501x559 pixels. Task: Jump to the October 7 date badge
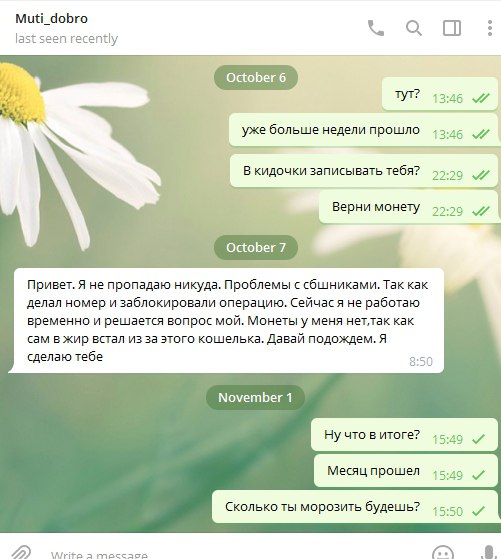[x=256, y=247]
